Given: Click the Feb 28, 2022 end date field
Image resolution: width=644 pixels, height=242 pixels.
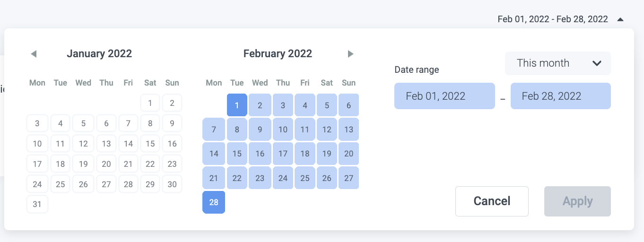Looking at the screenshot, I should (x=560, y=96).
